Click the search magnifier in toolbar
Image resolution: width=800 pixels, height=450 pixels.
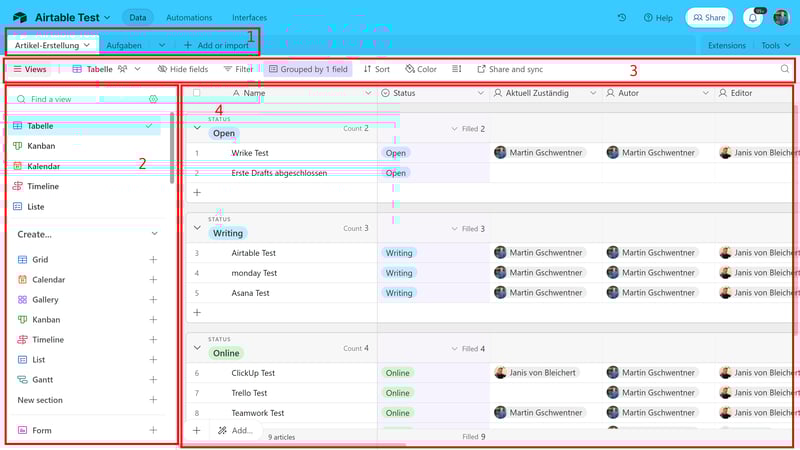[x=785, y=69]
